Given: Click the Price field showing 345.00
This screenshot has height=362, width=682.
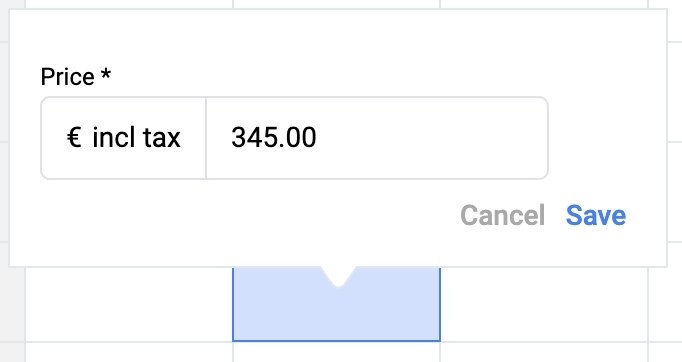Looking at the screenshot, I should [x=377, y=137].
